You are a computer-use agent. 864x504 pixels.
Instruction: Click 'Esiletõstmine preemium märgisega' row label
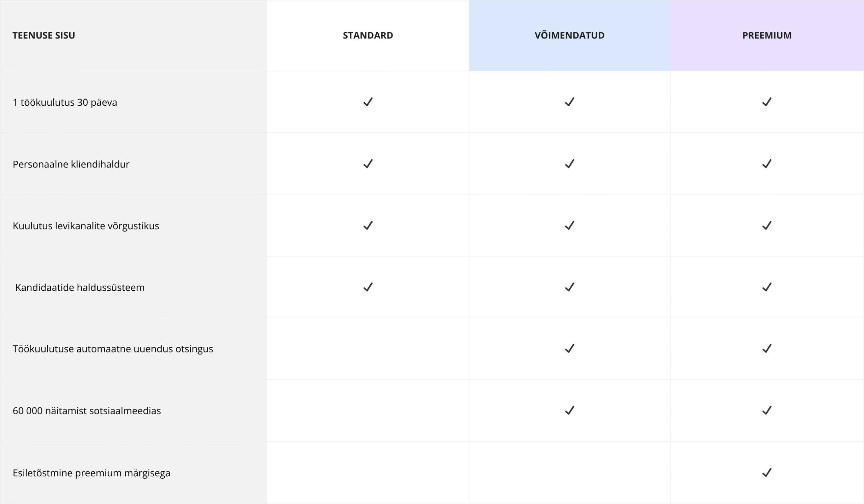pos(91,473)
